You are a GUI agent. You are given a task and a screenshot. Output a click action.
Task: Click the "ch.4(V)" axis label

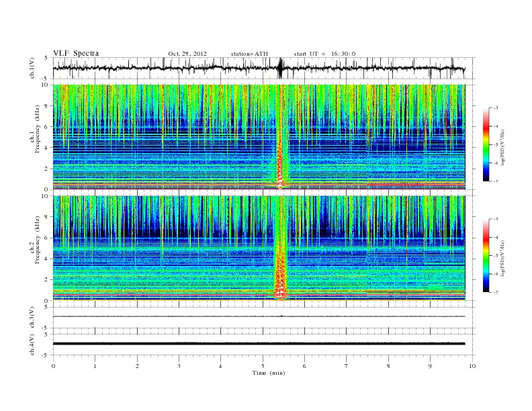pos(32,345)
